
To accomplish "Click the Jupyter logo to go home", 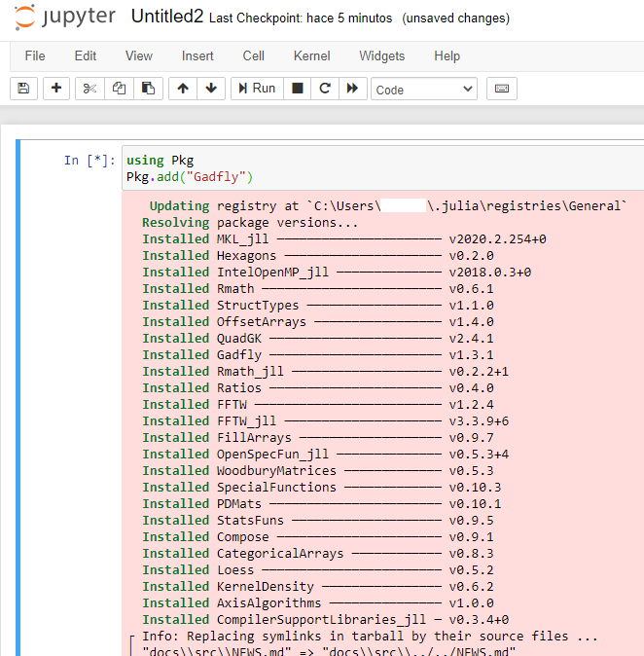I will 65,18.
